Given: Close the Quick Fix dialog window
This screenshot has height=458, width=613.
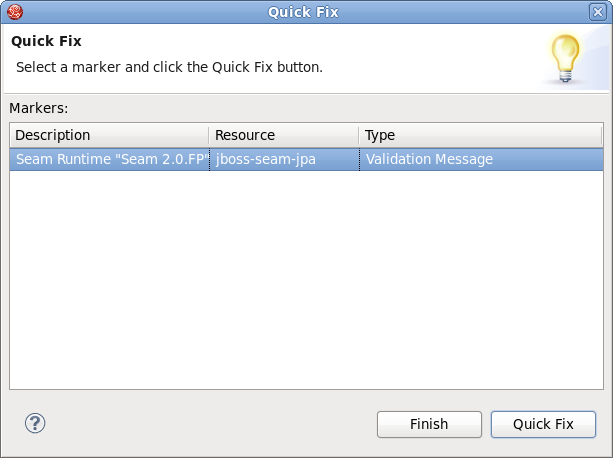Looking at the screenshot, I should pos(597,12).
